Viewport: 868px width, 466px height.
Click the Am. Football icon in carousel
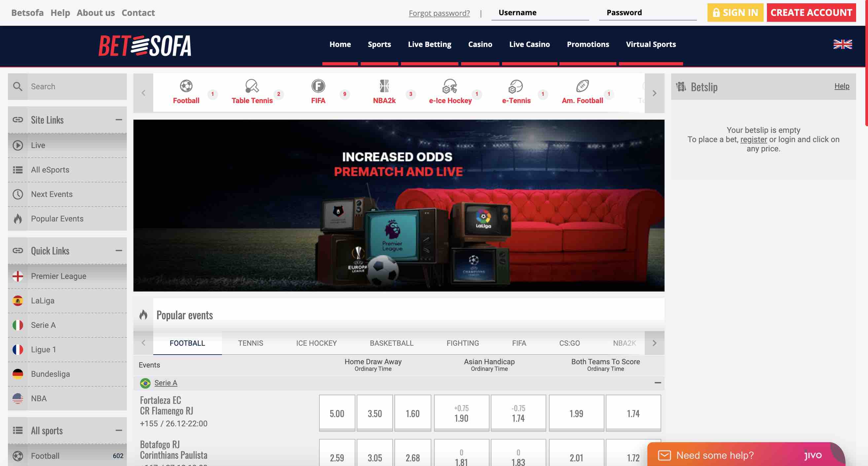[x=582, y=86]
